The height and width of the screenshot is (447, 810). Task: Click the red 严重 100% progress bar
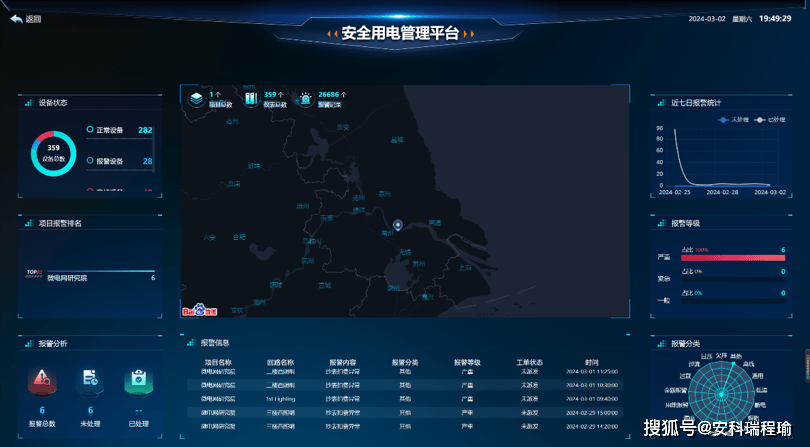[x=733, y=257]
